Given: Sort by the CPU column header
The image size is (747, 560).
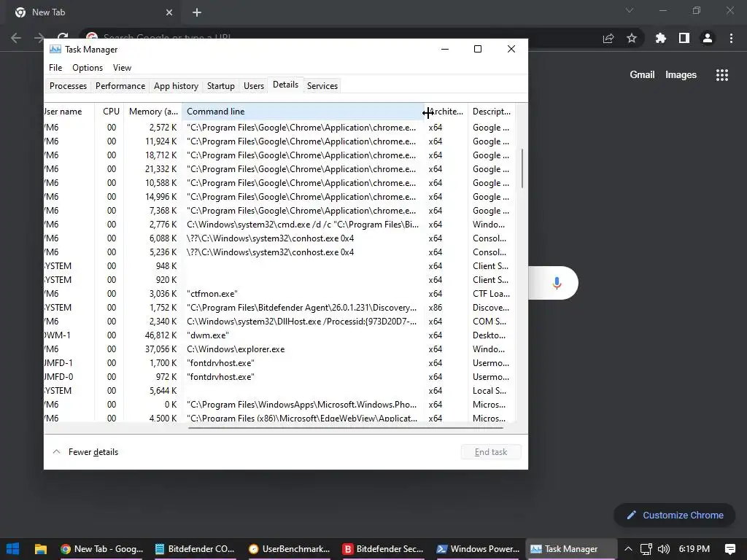Looking at the screenshot, I should [109, 112].
